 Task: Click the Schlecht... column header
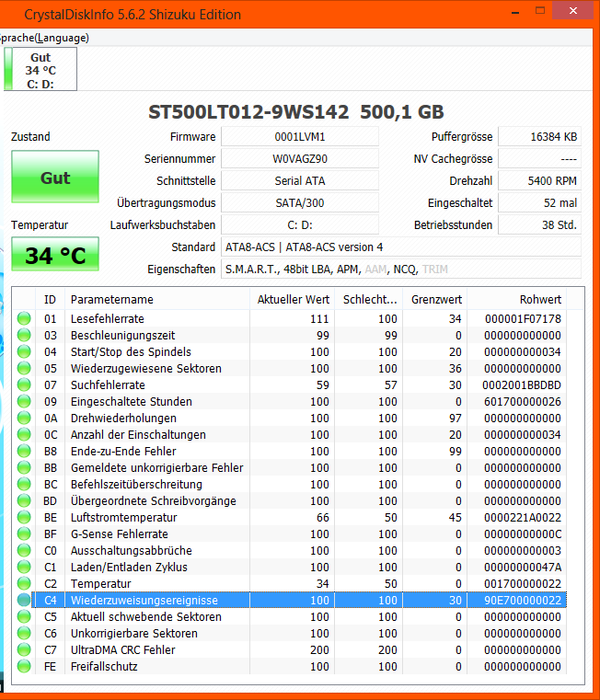369,299
